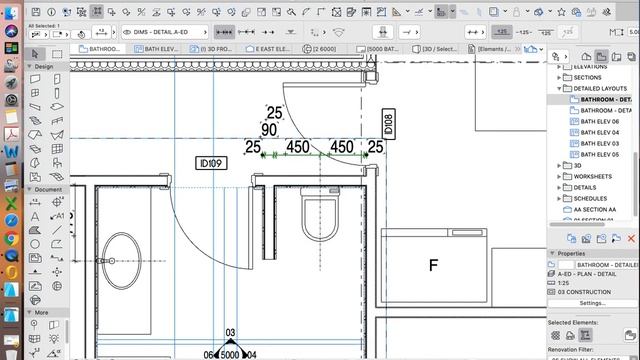Click the navigator horizontal scrollbar

click(x=577, y=224)
